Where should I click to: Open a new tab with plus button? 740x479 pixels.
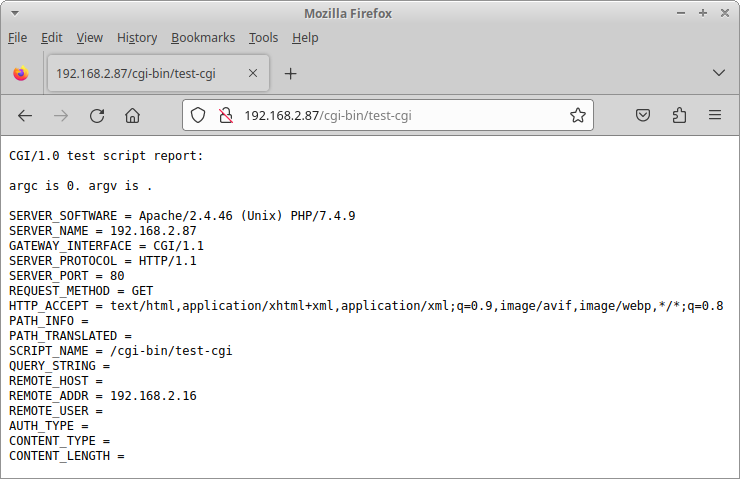pos(291,73)
